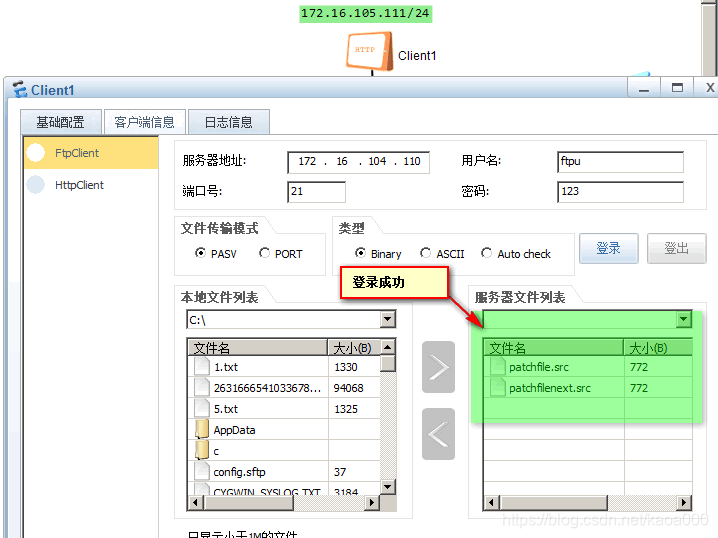Switch to the 基础配置 tab
This screenshot has width=718, height=538.
click(x=60, y=122)
